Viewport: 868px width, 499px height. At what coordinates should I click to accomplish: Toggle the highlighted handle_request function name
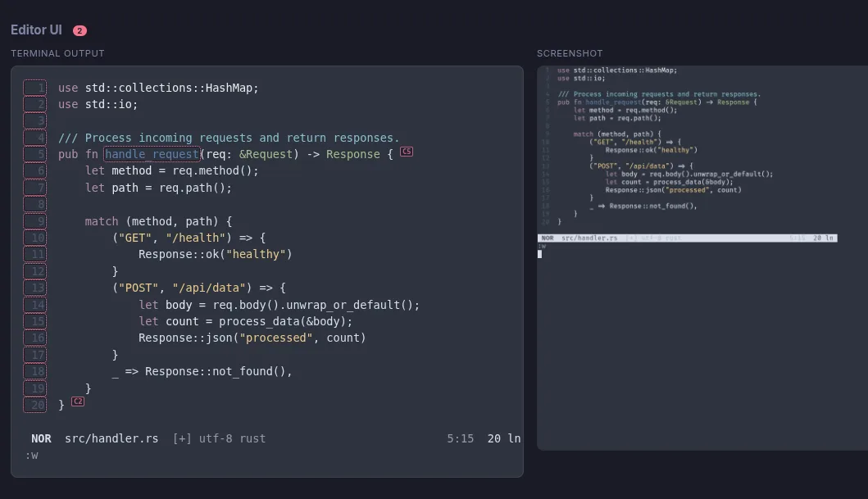coord(151,153)
